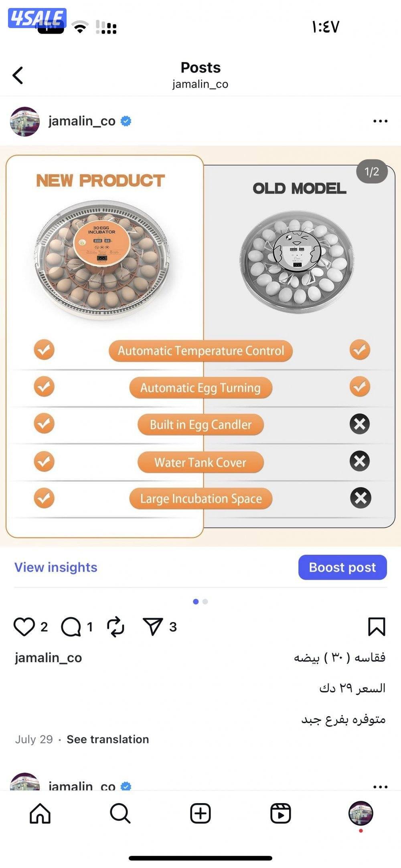This screenshot has height=868, width=401.
Task: Open comments via speech bubble icon
Action: click(x=71, y=626)
